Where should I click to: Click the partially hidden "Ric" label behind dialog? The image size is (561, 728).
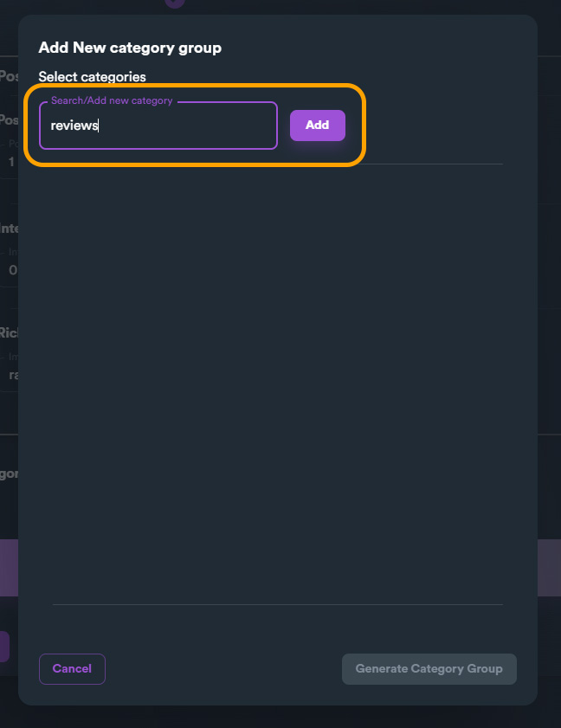click(9, 332)
